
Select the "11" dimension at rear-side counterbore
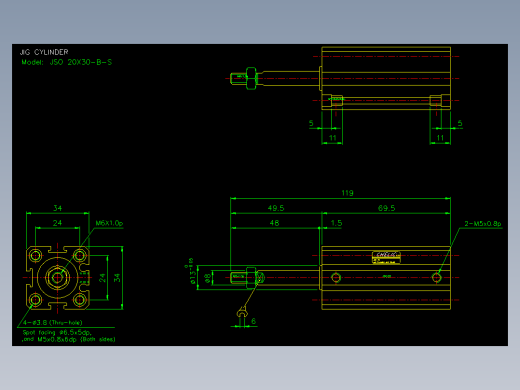(440, 138)
